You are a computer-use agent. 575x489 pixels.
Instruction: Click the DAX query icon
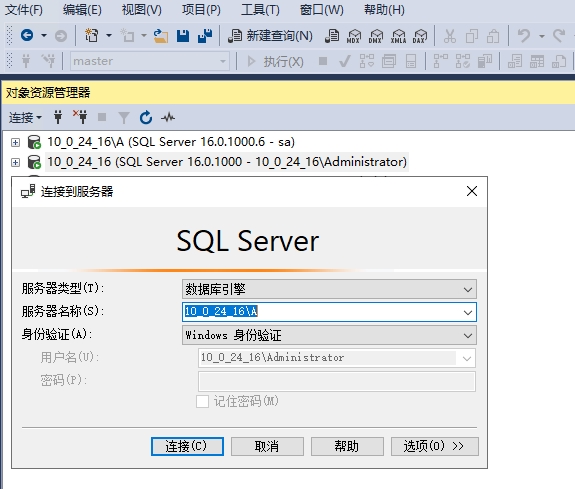420,36
